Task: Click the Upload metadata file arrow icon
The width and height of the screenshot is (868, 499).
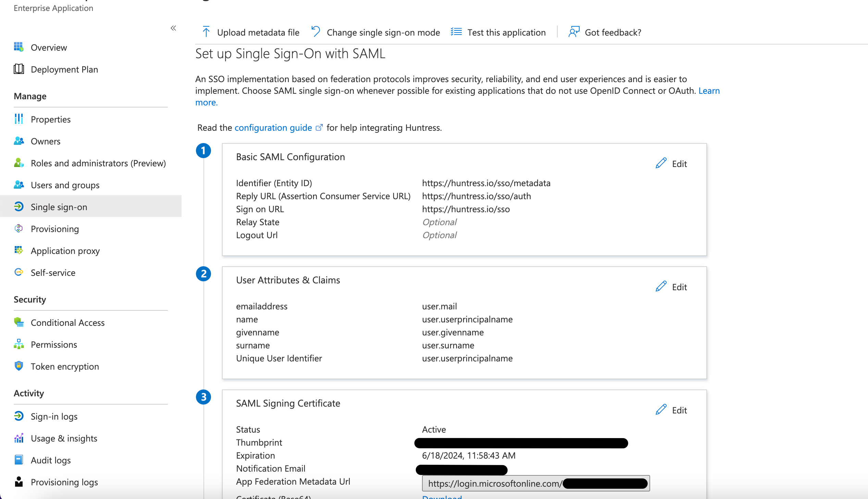Action: pyautogui.click(x=206, y=32)
